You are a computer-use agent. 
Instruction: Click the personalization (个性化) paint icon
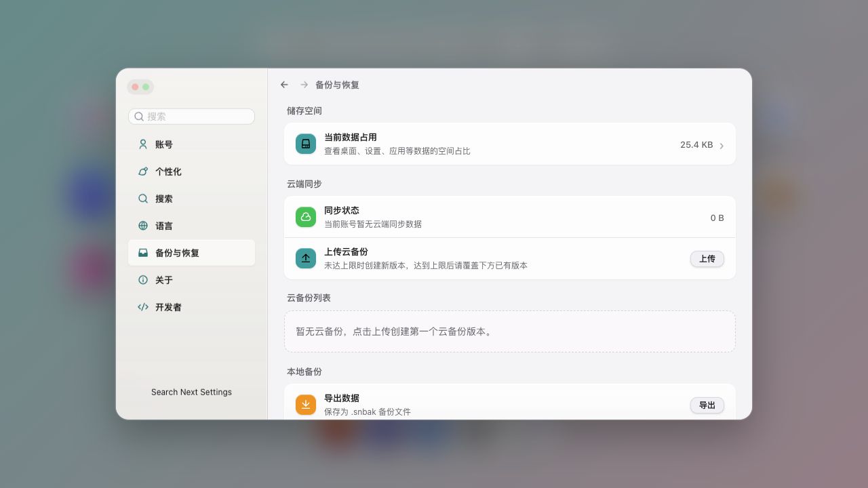(x=143, y=171)
